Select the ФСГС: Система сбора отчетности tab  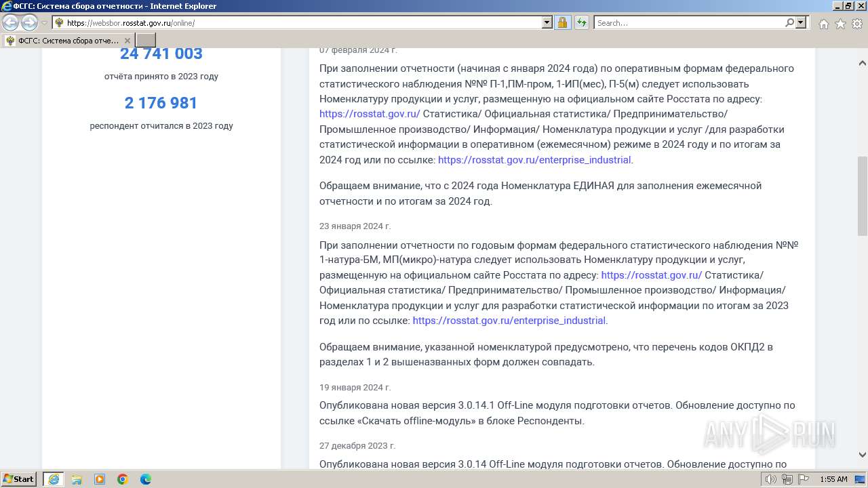click(x=68, y=41)
